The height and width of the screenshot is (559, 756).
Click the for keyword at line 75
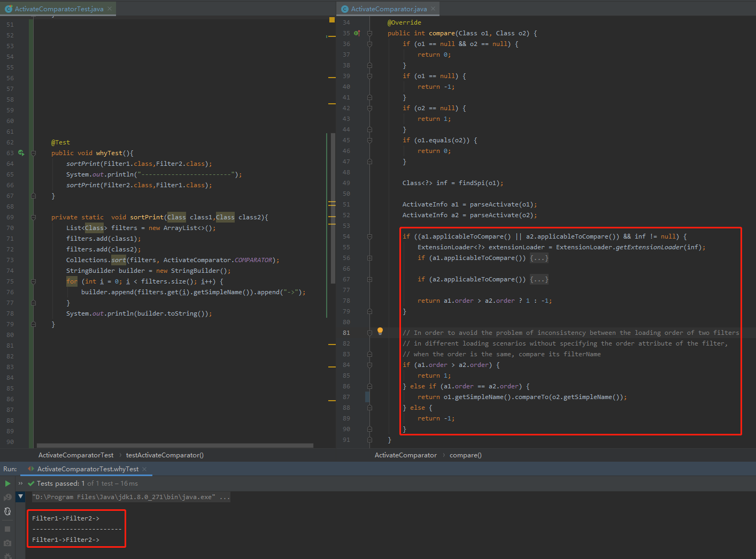click(72, 281)
